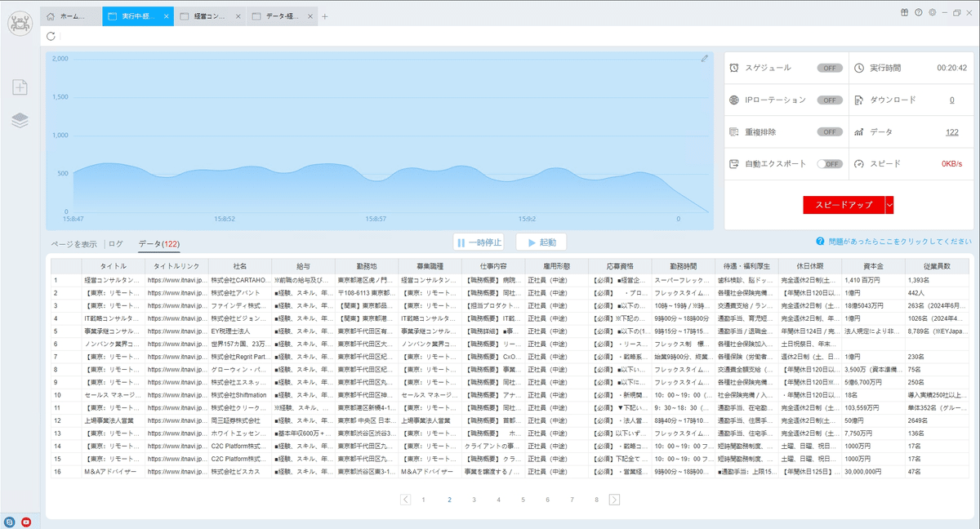The image size is (980, 529).
Task: Click the 0KB/s speed value
Action: 951,163
